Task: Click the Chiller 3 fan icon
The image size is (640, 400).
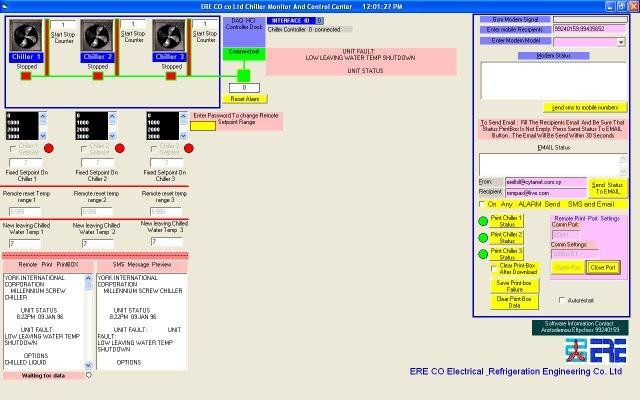Action: coord(169,36)
